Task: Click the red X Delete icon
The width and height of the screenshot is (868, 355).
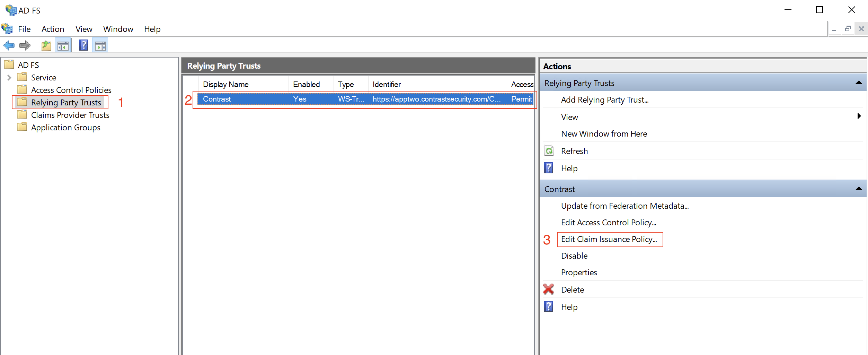Action: [549, 289]
